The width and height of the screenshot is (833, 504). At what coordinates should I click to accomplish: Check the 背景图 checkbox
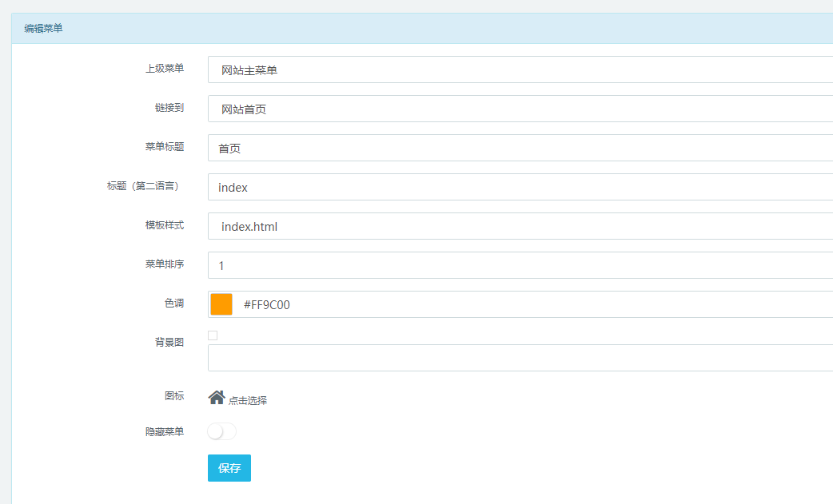213,335
